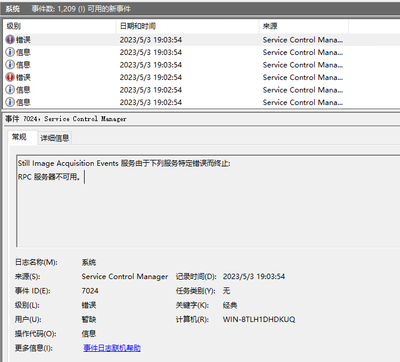The height and width of the screenshot is (362, 400).
Task: Click the computer name WIN-8TLH1DHDKUQ
Action: [259, 319]
